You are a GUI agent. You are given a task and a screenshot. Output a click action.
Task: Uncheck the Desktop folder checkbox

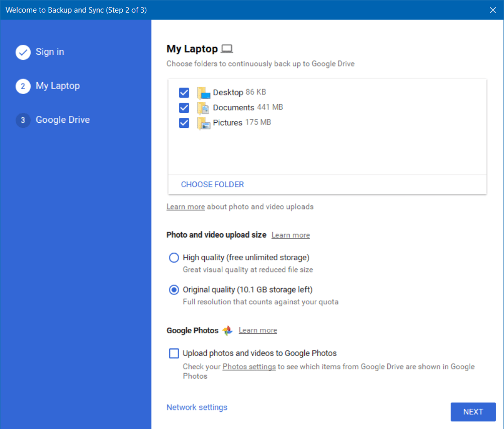tap(184, 93)
